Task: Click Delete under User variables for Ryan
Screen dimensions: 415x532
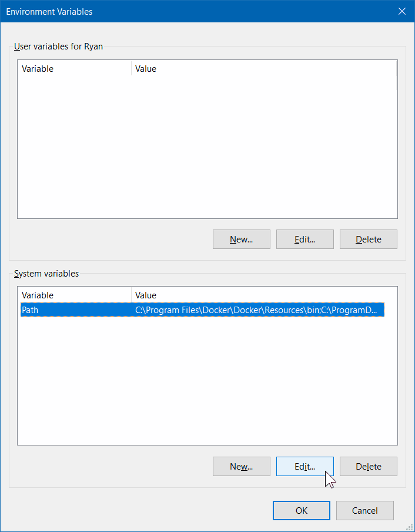Action: coord(368,240)
